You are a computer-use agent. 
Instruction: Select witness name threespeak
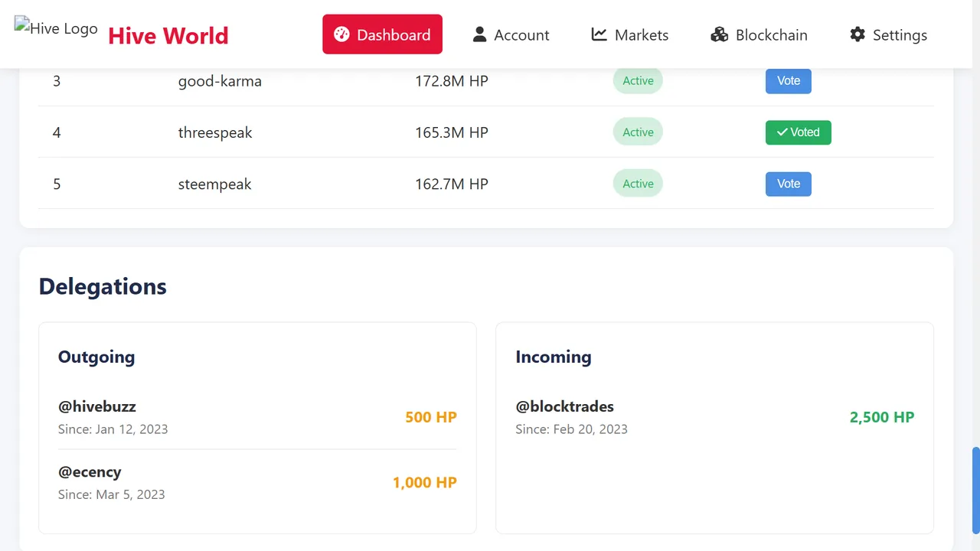[x=215, y=133]
